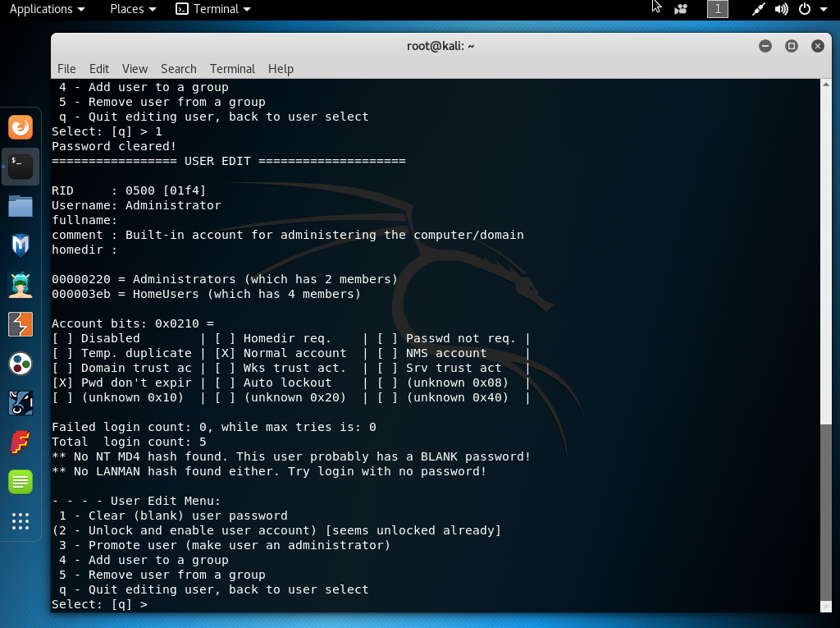Screen dimensions: 840x628
Task: Expand the Applications menu
Action: (x=47, y=9)
